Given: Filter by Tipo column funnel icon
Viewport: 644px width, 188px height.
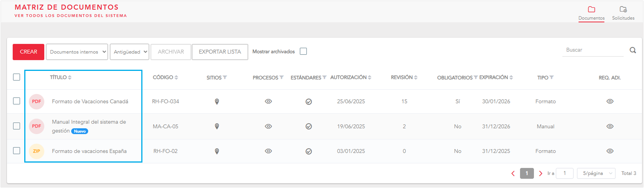Looking at the screenshot, I should pyautogui.click(x=552, y=77).
